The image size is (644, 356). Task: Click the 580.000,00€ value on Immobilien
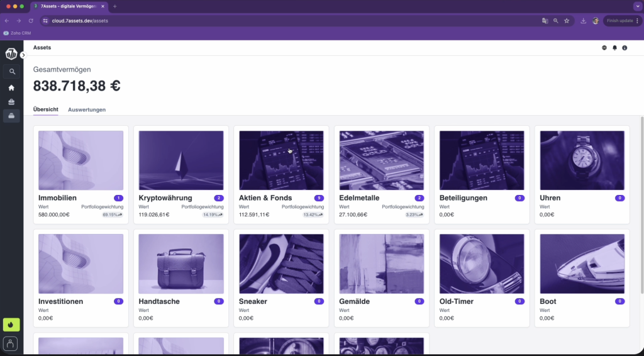point(54,214)
